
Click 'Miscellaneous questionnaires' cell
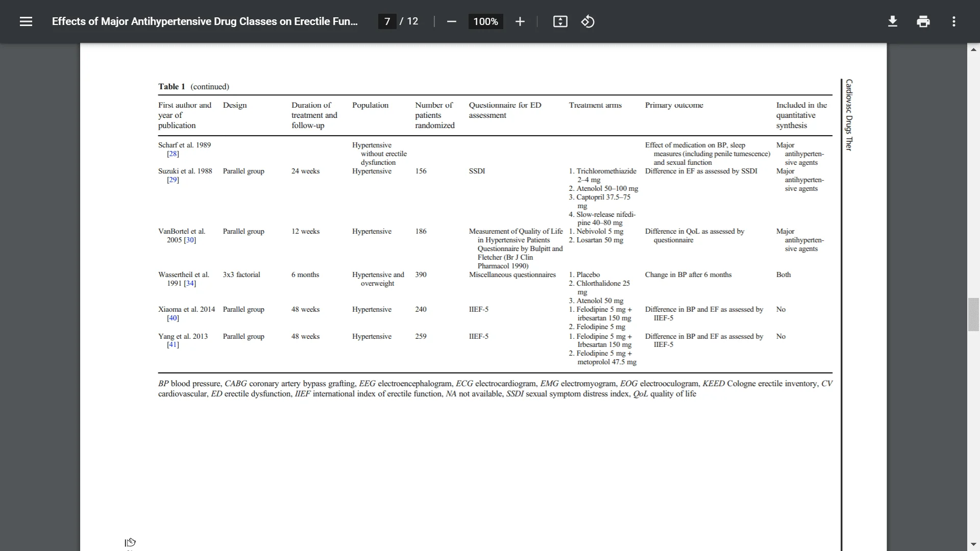[512, 274]
